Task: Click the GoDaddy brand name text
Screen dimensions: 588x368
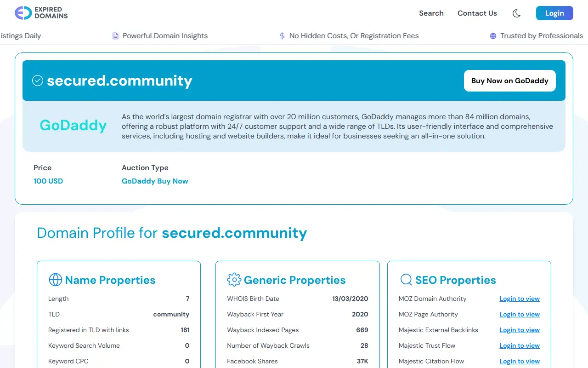Action: point(73,125)
